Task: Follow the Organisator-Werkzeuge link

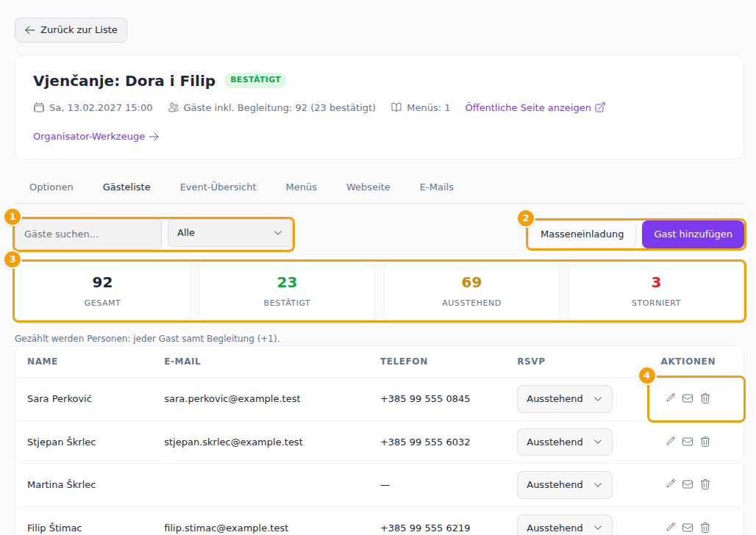Action: pyautogui.click(x=96, y=137)
